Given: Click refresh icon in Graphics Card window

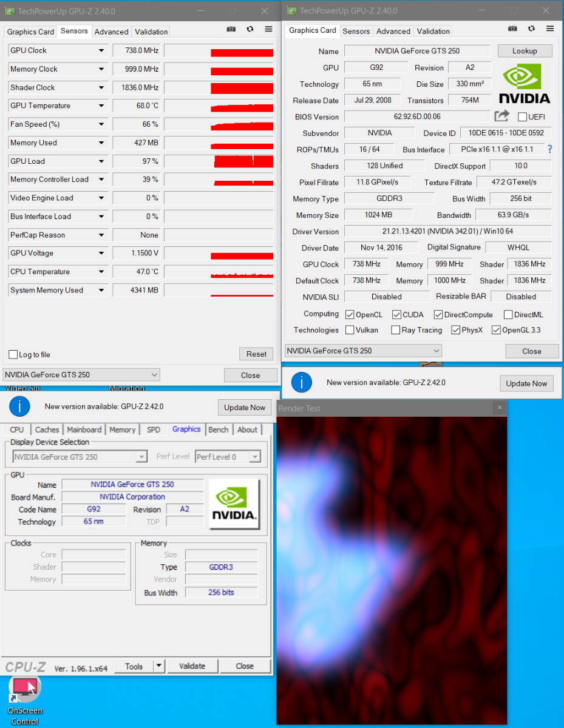Looking at the screenshot, I should (532, 29).
